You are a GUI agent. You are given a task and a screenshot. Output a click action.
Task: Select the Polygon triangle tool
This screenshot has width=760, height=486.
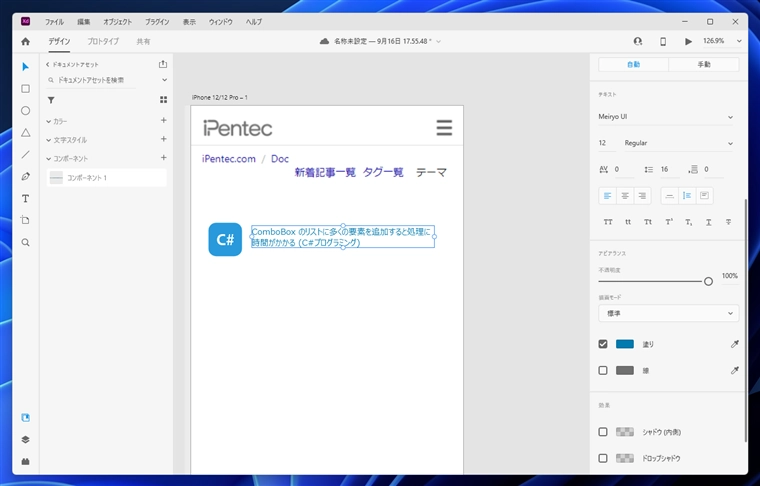click(26, 133)
